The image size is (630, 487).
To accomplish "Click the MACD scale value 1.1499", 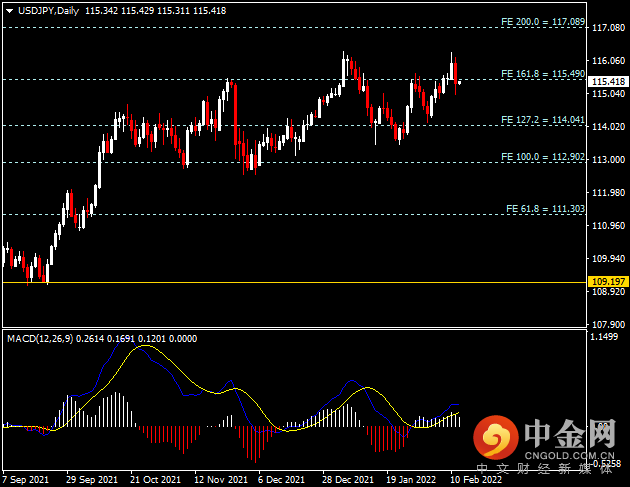I will point(603,337).
